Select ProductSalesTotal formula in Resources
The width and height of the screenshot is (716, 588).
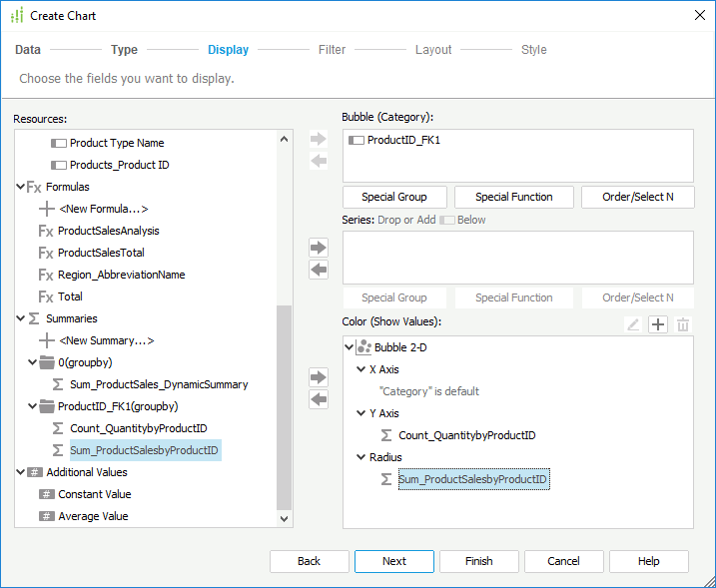(101, 253)
